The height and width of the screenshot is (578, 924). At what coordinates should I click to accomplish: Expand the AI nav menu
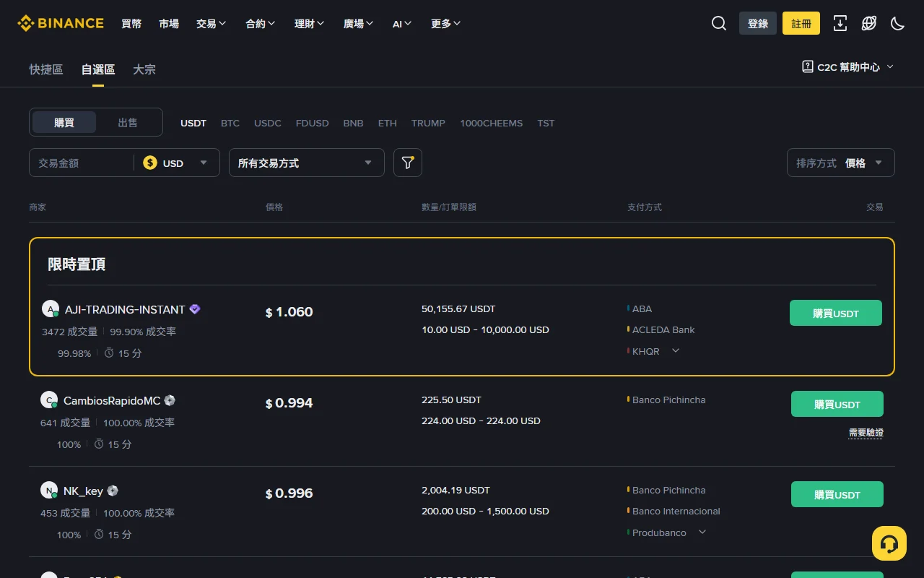tap(402, 23)
